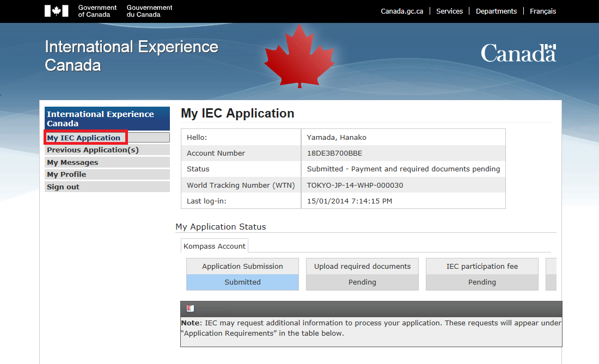Click the World Tracking Number (WTN) label
Viewport: 599px width, 364px height.
click(241, 186)
